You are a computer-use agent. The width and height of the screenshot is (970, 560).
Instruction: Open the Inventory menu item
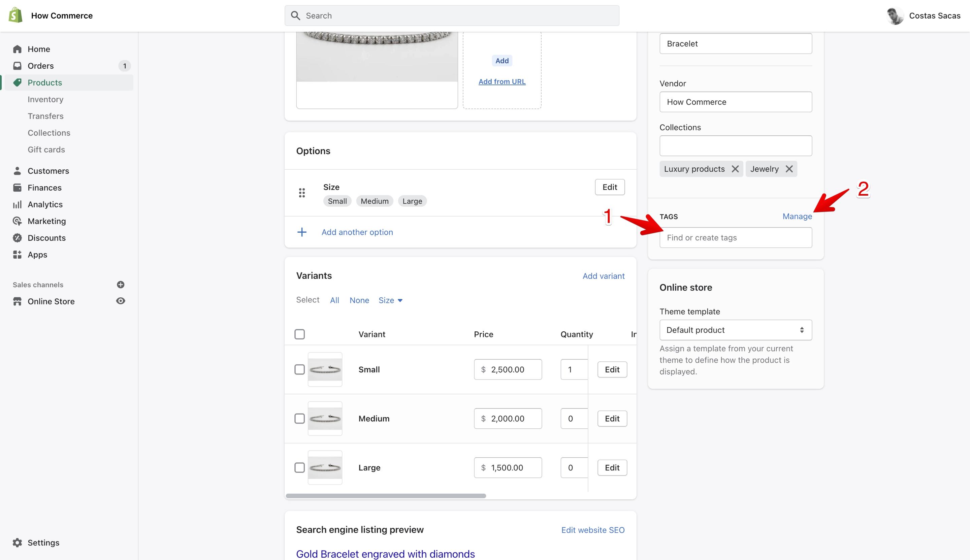click(45, 99)
